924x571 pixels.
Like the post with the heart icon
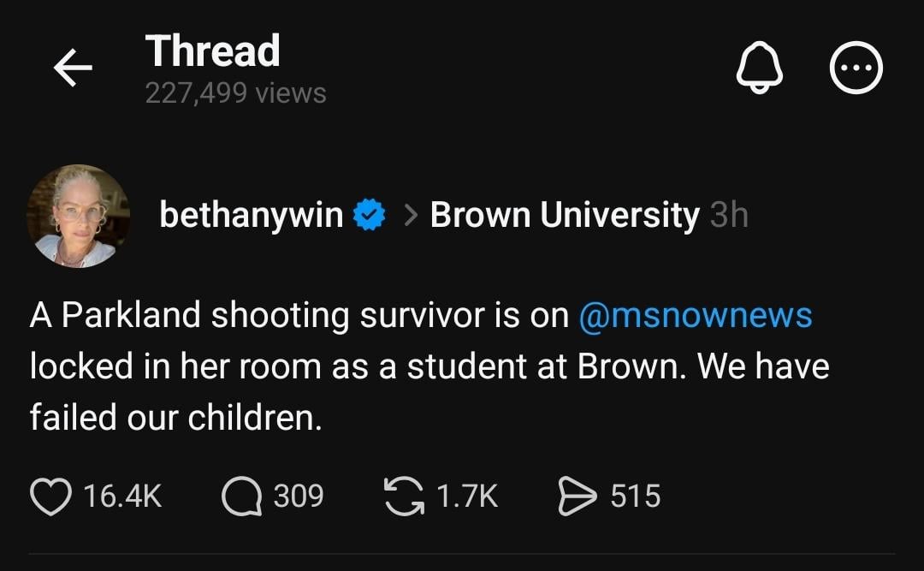(50, 497)
